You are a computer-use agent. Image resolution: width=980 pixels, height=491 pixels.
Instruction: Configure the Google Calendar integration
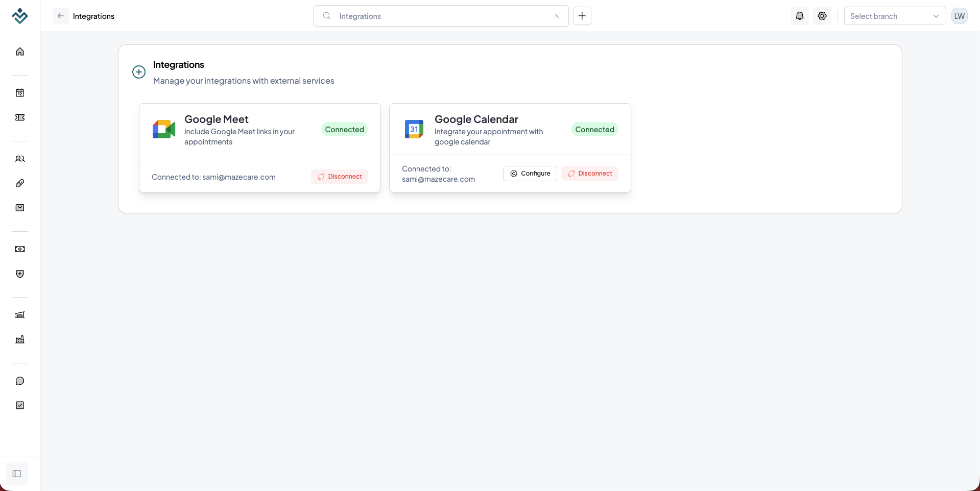530,174
